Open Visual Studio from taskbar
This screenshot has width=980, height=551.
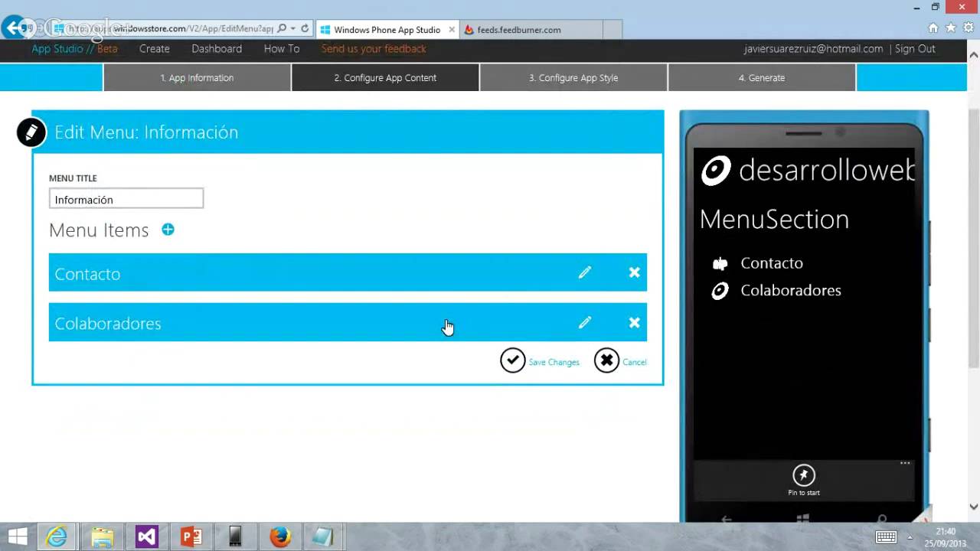click(146, 536)
